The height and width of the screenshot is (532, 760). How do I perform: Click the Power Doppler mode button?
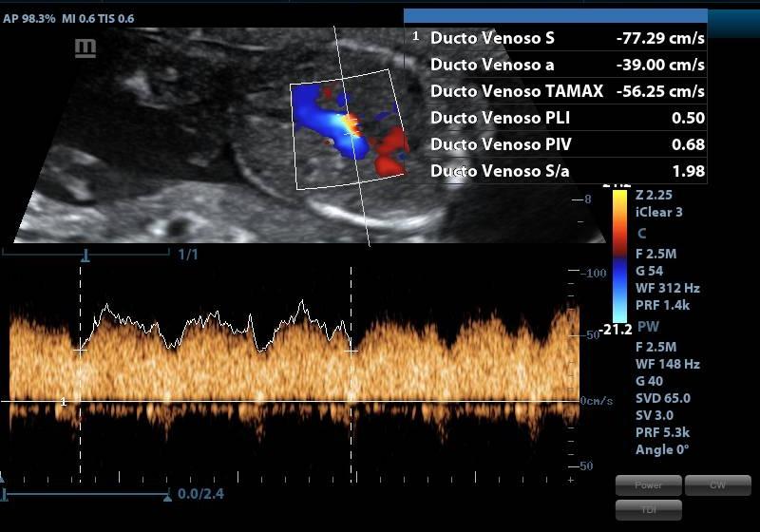648,484
